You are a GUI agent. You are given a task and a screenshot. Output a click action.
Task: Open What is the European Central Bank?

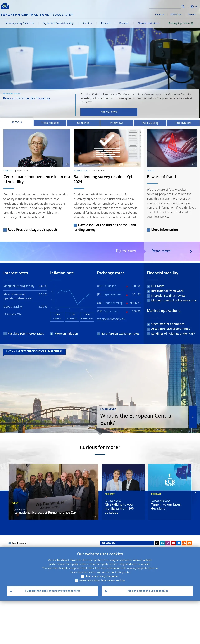136,419
